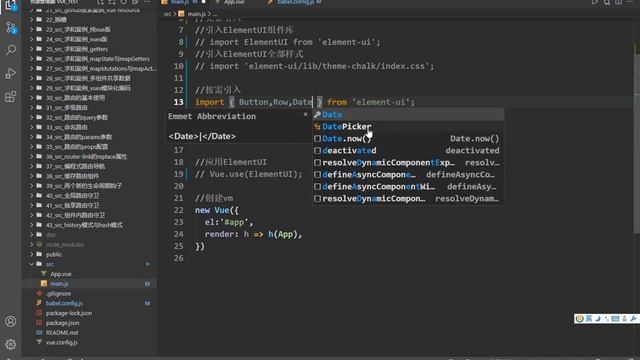Collapse the src folder

click(31, 264)
